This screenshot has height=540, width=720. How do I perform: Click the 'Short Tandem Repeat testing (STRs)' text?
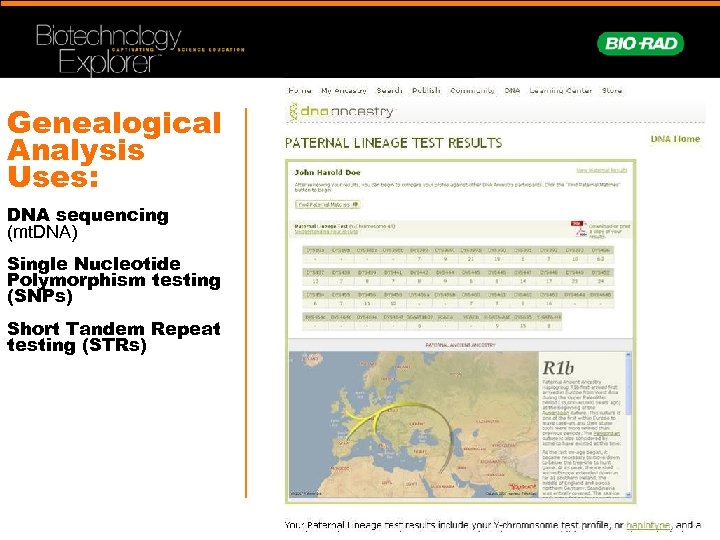(114, 337)
